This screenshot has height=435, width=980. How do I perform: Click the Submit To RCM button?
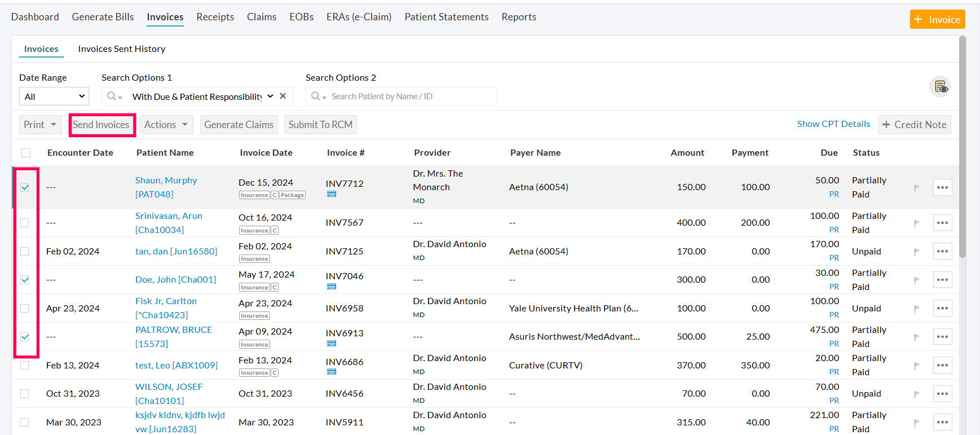(320, 125)
